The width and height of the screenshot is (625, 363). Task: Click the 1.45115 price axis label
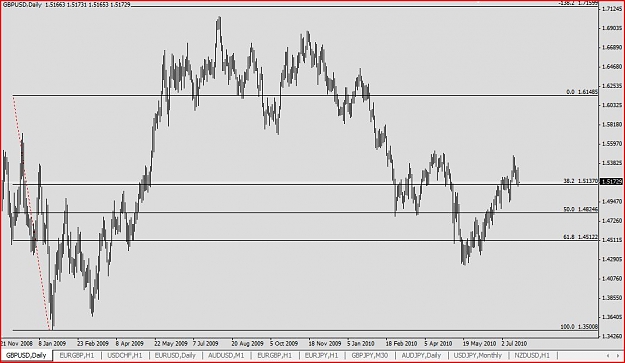click(611, 240)
